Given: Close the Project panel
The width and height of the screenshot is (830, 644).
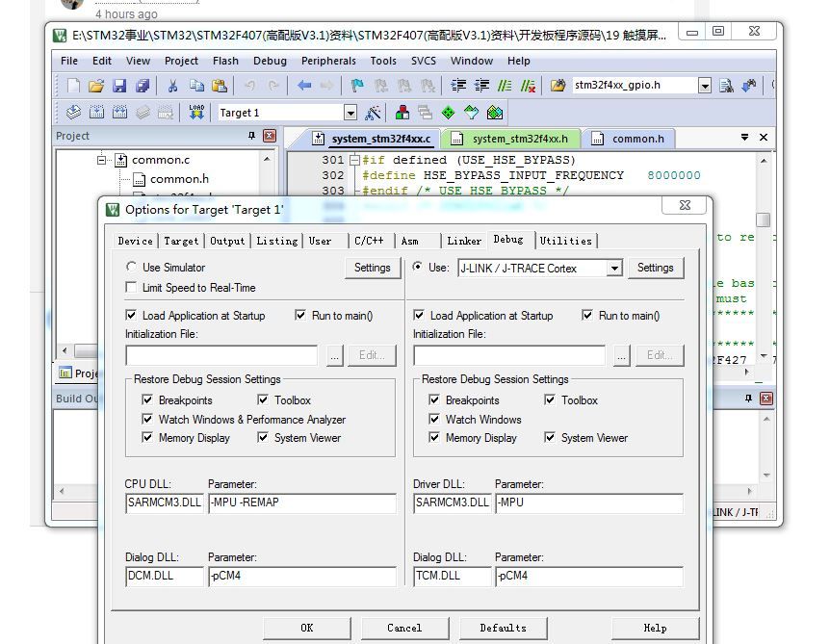Looking at the screenshot, I should (x=270, y=136).
